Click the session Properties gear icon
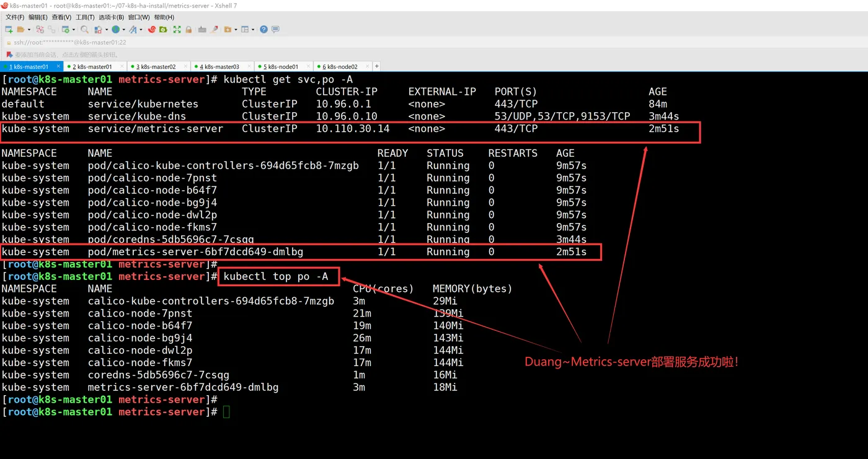868x459 pixels. (66, 30)
